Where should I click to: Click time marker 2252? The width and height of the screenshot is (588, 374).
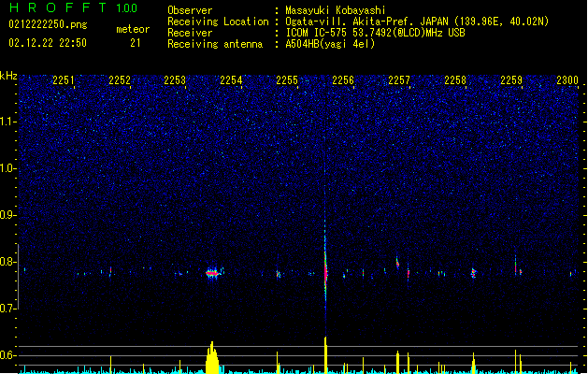120,79
